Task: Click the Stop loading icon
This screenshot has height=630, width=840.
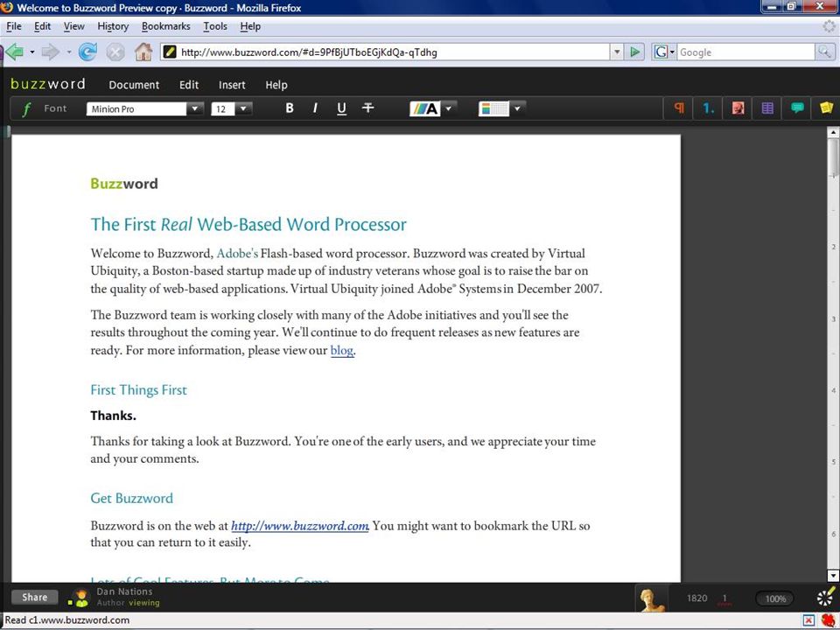Action: [115, 52]
